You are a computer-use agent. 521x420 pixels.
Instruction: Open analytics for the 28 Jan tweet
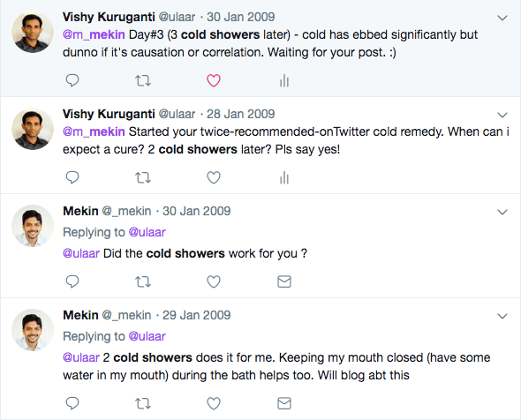(x=284, y=177)
